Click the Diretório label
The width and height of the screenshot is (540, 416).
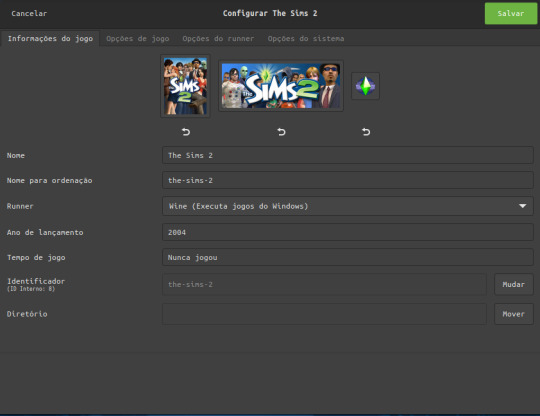click(x=27, y=314)
